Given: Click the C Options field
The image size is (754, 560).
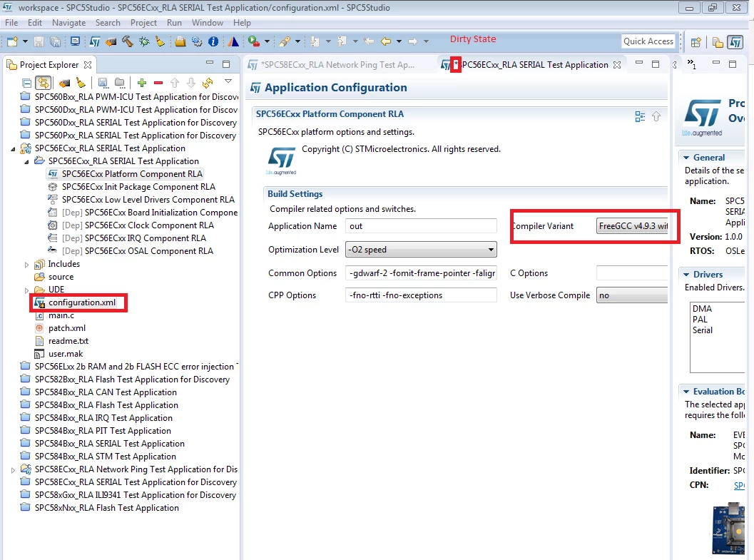Looking at the screenshot, I should 632,273.
